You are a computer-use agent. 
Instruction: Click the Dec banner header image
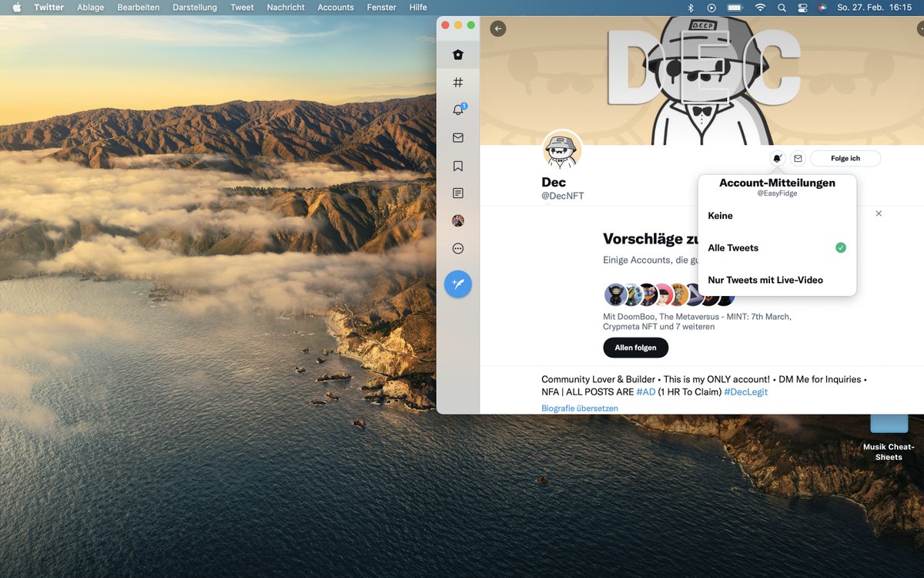[701, 80]
